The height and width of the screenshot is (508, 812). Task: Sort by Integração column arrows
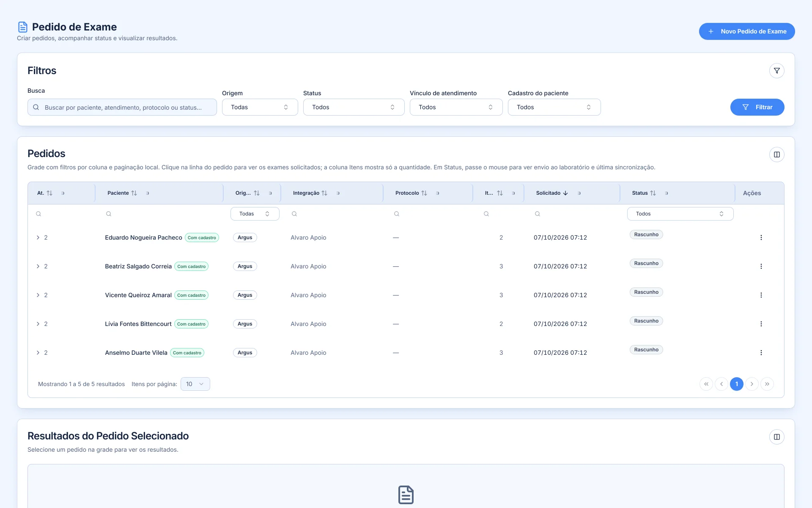(x=324, y=193)
